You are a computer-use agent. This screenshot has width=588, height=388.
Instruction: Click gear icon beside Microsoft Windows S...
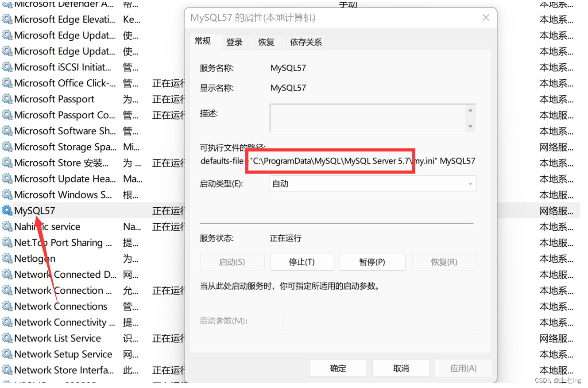click(x=7, y=195)
